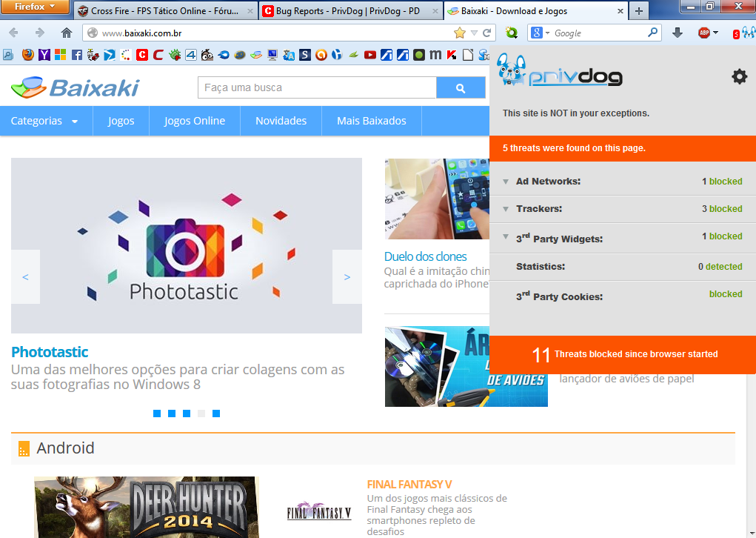Open a new tab

click(x=639, y=10)
